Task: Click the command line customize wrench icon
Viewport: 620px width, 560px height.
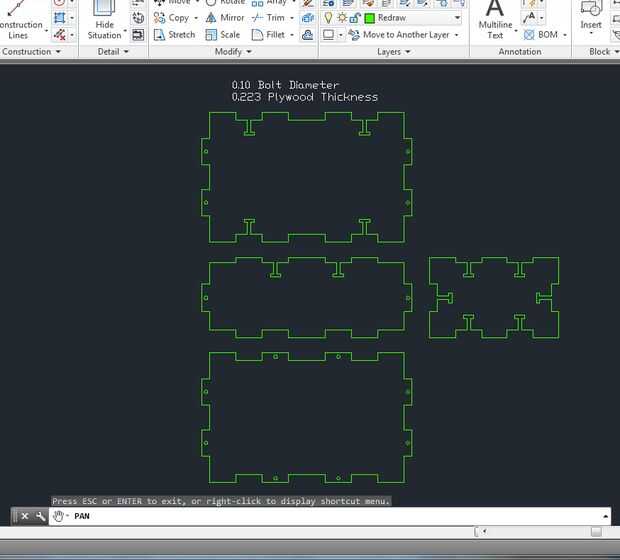Action: pyautogui.click(x=40, y=516)
